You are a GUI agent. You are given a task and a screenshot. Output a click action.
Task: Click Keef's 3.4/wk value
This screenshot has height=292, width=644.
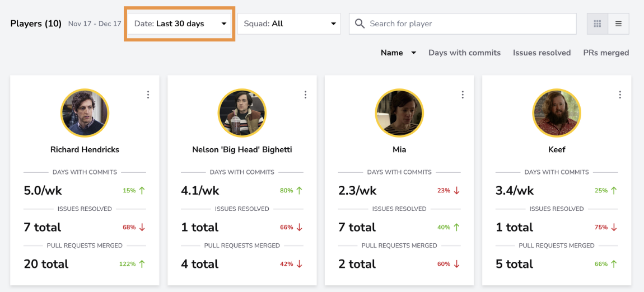coord(515,190)
